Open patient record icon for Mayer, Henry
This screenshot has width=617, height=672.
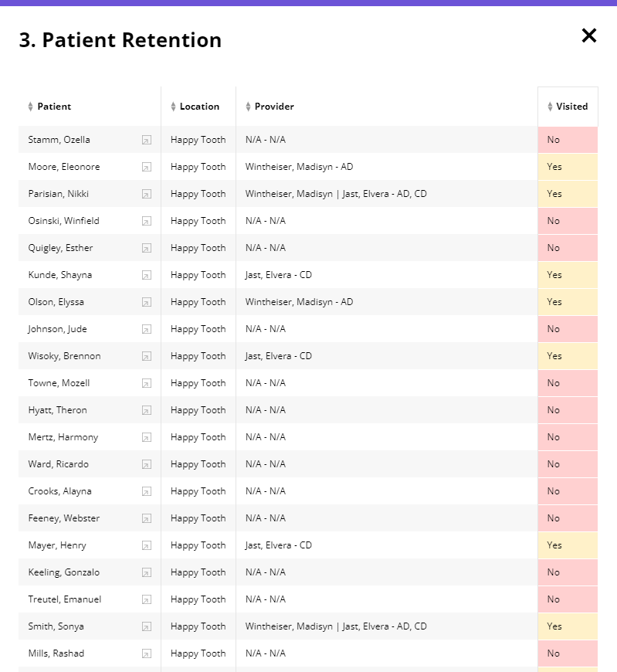pyautogui.click(x=147, y=545)
